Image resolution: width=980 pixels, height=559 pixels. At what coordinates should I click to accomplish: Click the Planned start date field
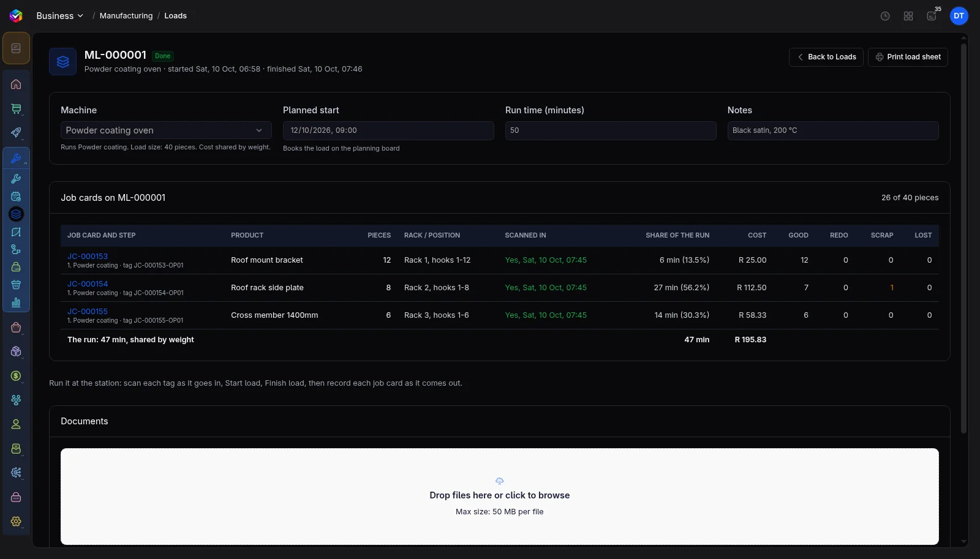(388, 130)
